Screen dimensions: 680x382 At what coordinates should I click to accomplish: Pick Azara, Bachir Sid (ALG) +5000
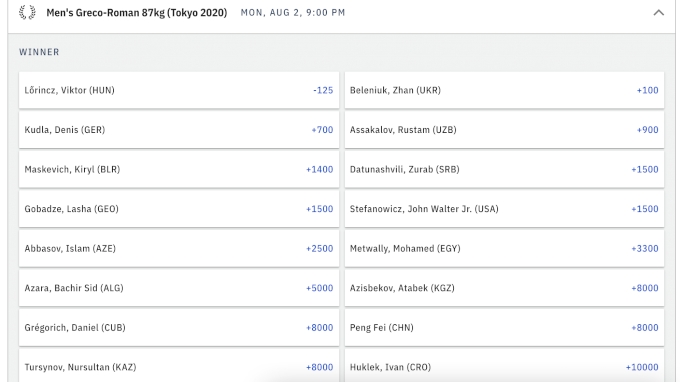tap(179, 288)
